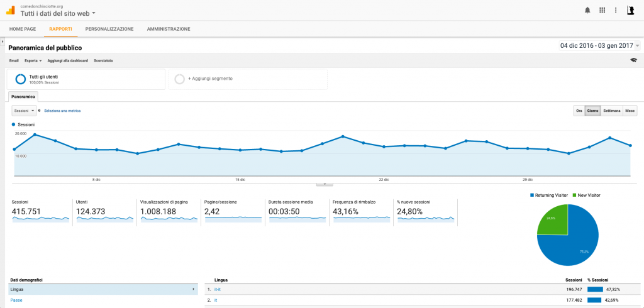This screenshot has width=644, height=308.
Task: Click the Tutti gli utenti segment circle
Action: [x=21, y=79]
